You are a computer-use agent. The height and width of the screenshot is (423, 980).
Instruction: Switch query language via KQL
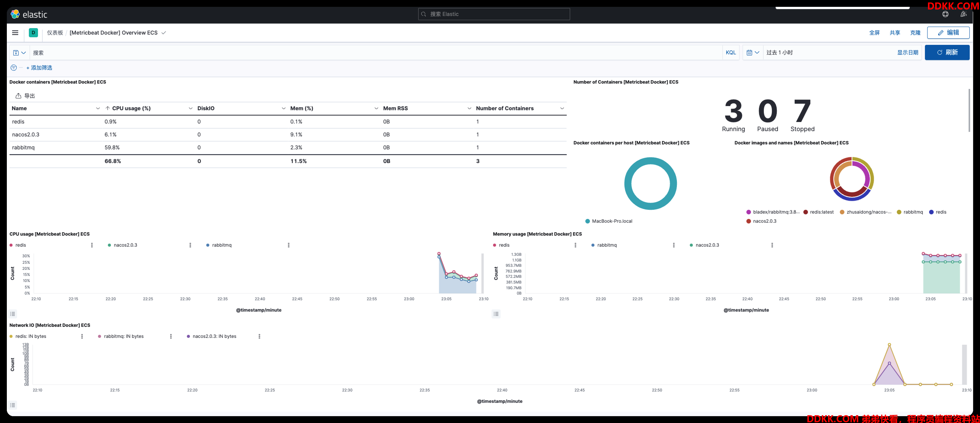(730, 52)
